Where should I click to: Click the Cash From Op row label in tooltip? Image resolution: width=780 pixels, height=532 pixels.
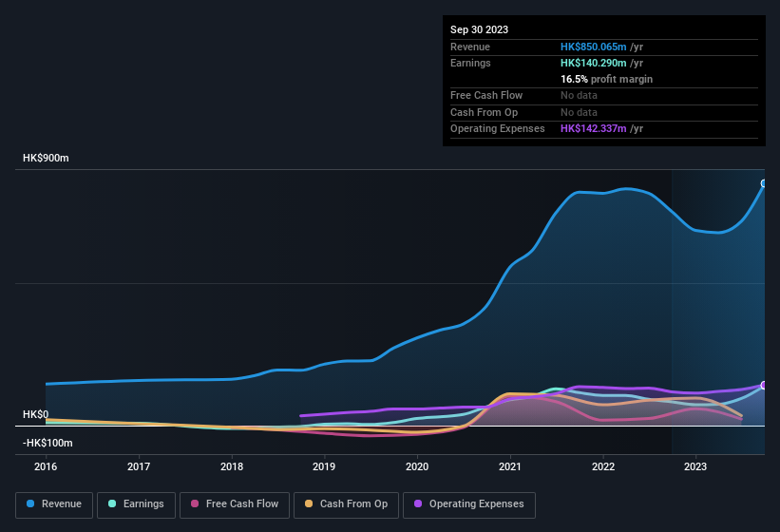point(484,112)
